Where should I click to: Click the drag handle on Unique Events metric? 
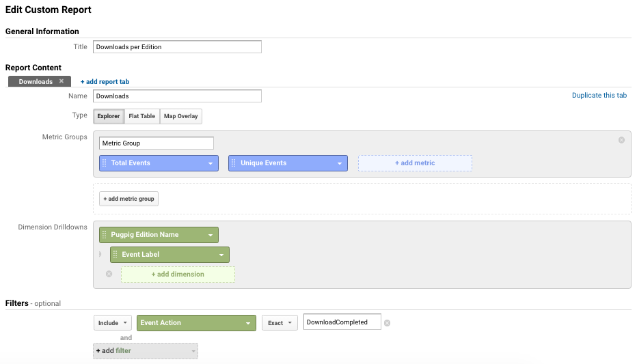pyautogui.click(x=234, y=163)
